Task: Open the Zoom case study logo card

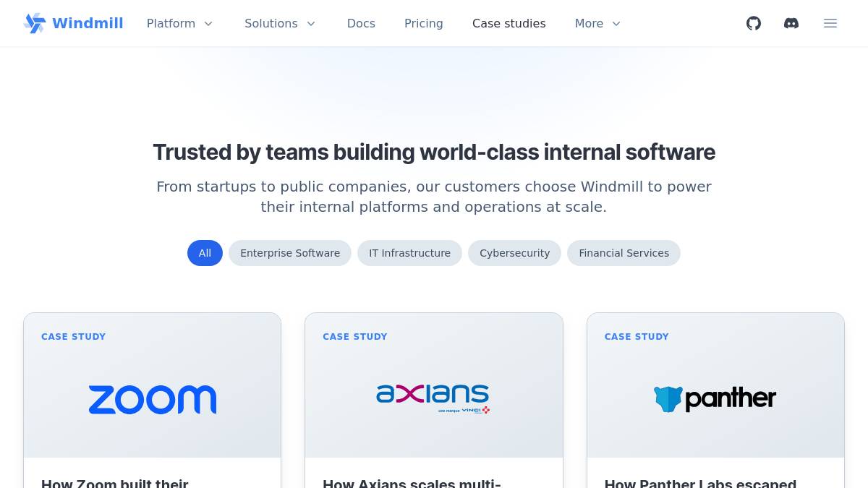Action: coord(153,400)
